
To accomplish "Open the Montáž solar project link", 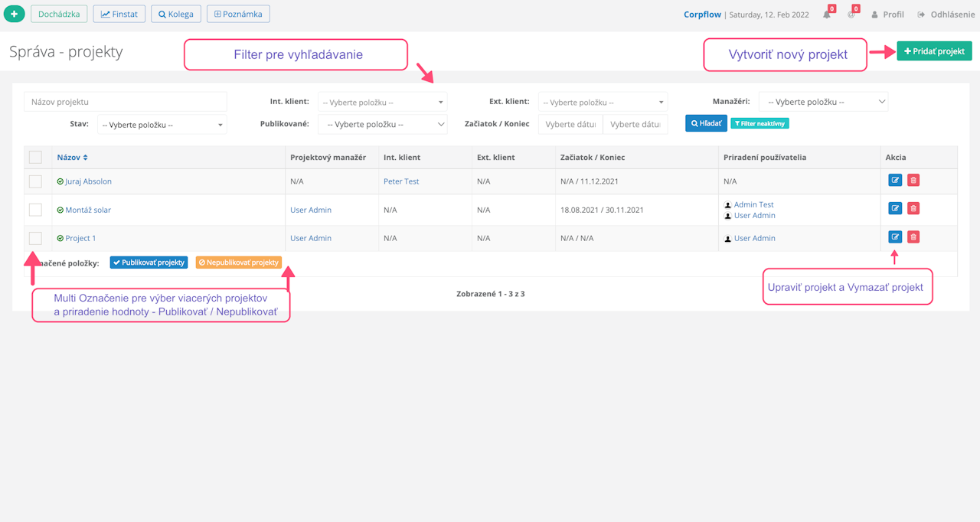I will [88, 210].
